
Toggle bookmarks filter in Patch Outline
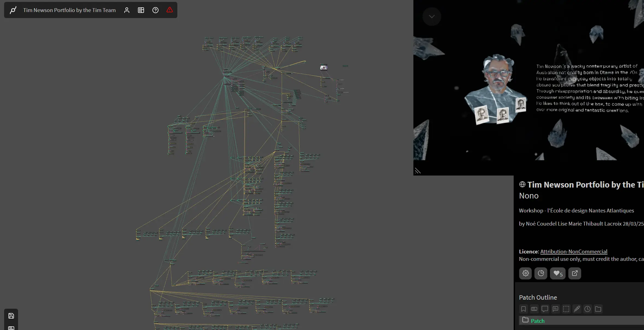pos(524,309)
